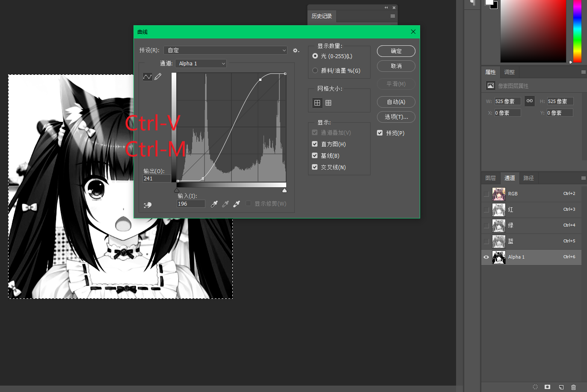
Task: Toggle the Preview (P) checkbox
Action: coord(380,133)
